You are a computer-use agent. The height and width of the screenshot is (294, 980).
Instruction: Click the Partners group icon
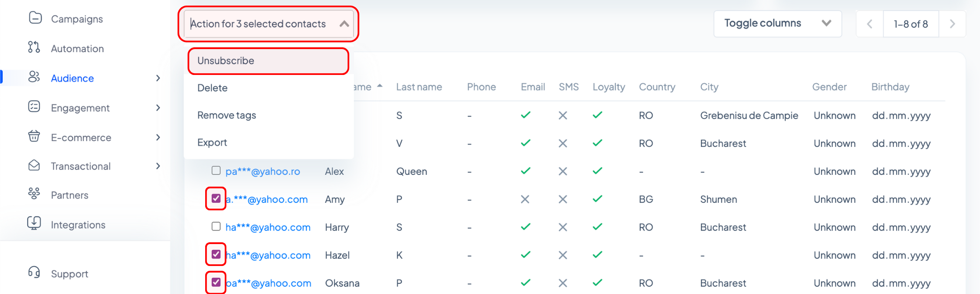tap(34, 194)
